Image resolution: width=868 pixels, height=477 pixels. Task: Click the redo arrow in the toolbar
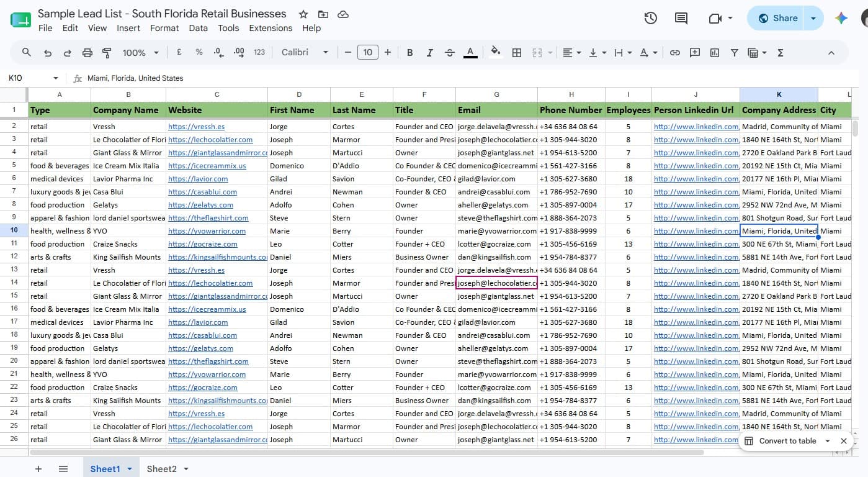pyautogui.click(x=68, y=53)
